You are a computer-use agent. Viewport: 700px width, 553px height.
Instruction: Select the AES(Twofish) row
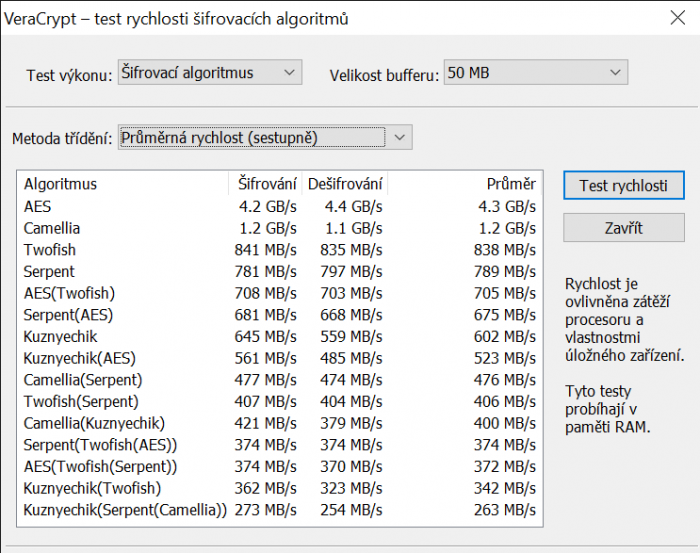tap(69, 293)
